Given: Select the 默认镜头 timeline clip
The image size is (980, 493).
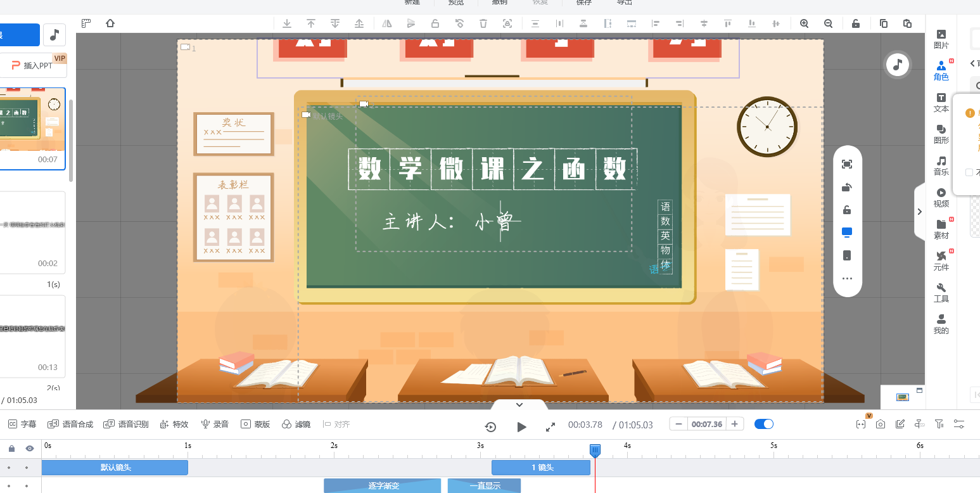Looking at the screenshot, I should [x=115, y=468].
